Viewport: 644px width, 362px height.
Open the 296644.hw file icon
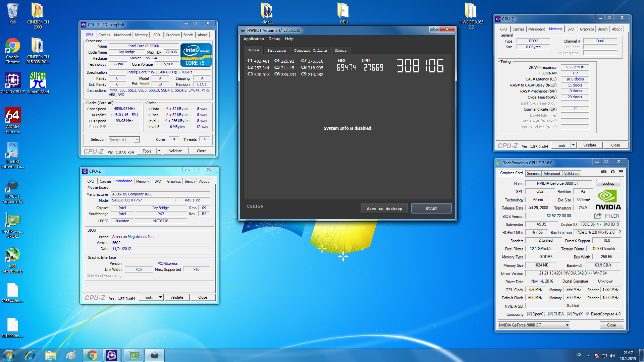tap(12, 293)
